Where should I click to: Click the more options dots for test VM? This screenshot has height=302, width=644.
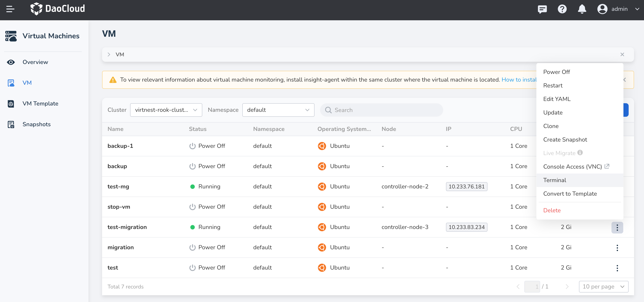(x=617, y=268)
